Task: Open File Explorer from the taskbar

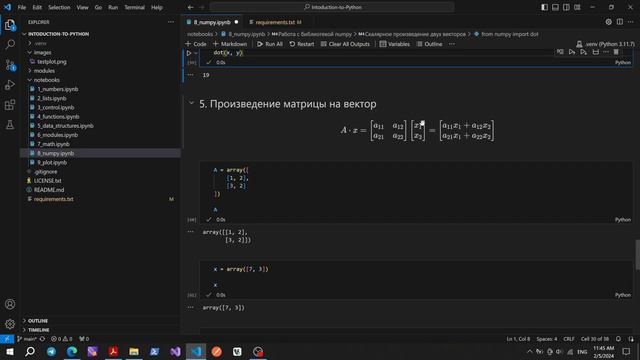Action: pyautogui.click(x=134, y=351)
